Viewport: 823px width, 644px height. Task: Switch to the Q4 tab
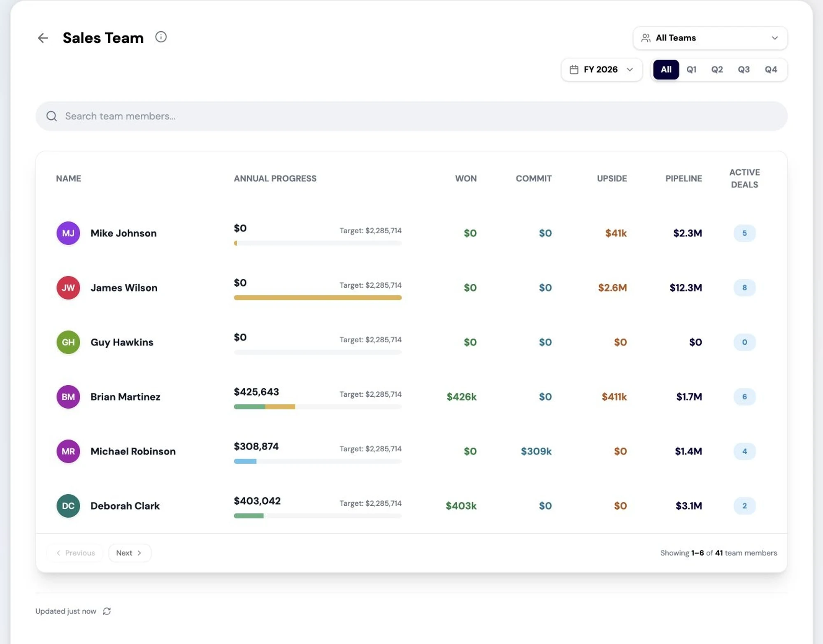[x=771, y=70]
